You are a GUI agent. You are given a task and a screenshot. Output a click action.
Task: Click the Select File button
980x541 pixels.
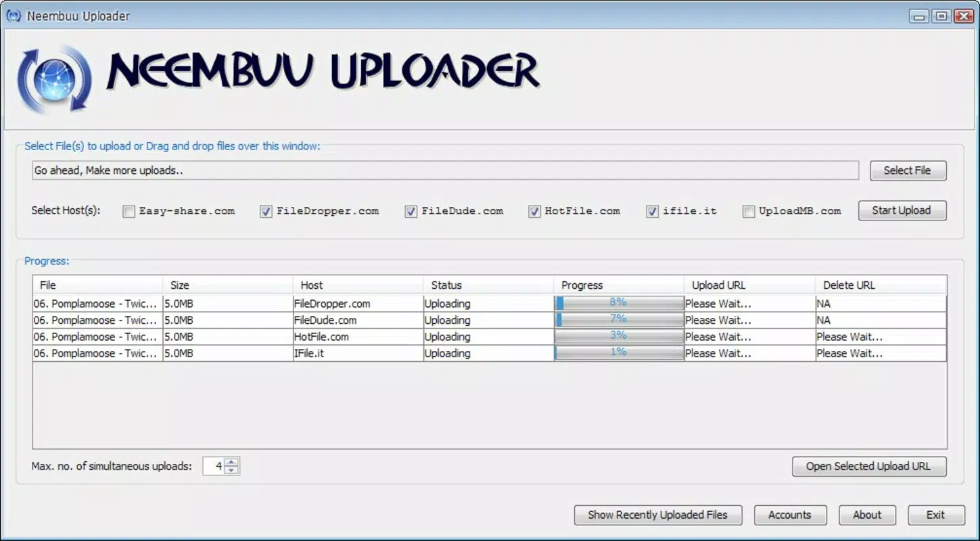(907, 170)
